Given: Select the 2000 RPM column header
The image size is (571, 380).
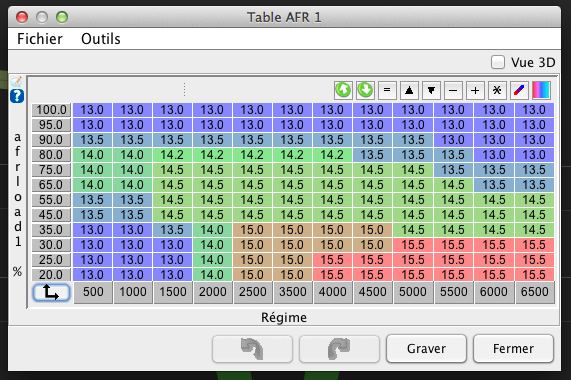Looking at the screenshot, I should pyautogui.click(x=213, y=292).
